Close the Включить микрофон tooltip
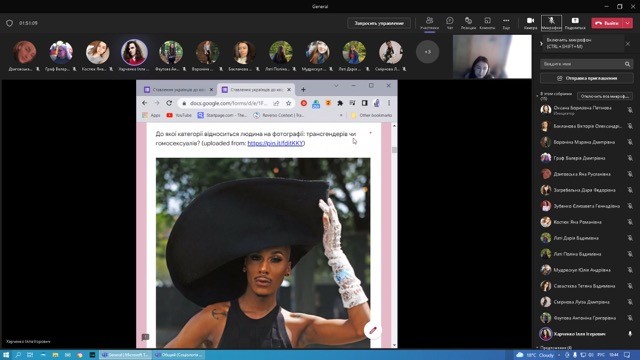Viewport: 640px width, 360px height. pos(628,43)
